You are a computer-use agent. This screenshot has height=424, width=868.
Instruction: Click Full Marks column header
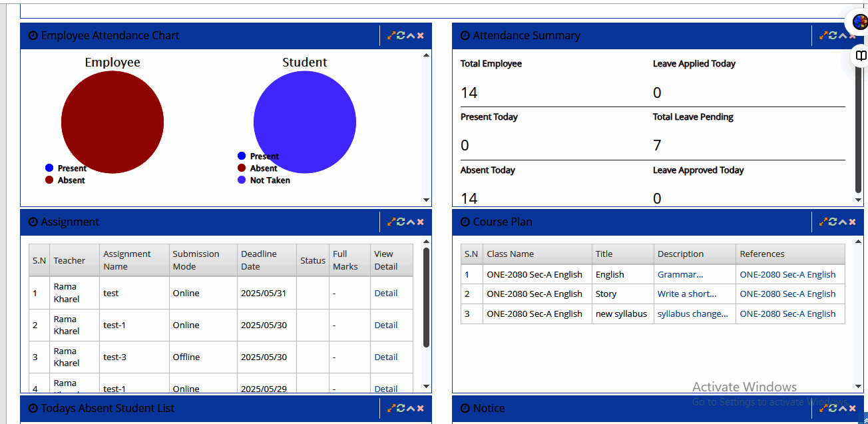click(x=349, y=260)
